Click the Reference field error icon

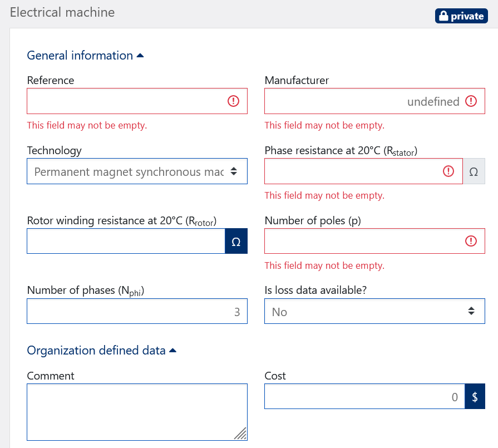[233, 101]
